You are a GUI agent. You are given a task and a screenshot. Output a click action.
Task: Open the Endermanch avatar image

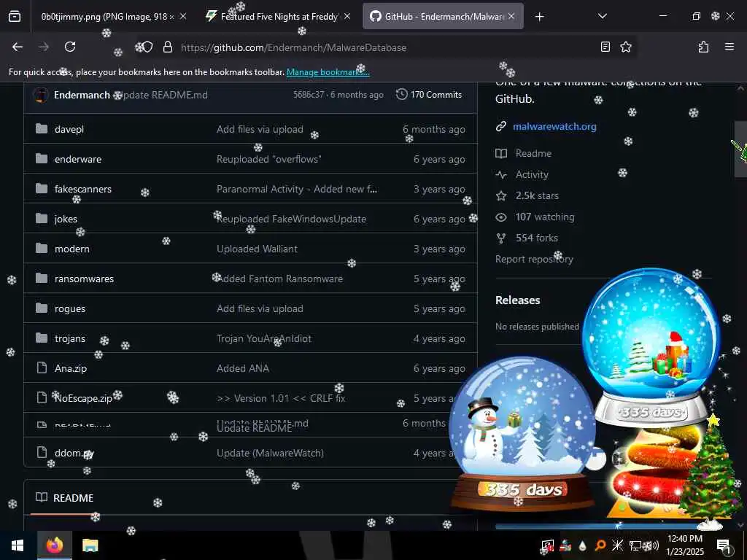point(41,95)
